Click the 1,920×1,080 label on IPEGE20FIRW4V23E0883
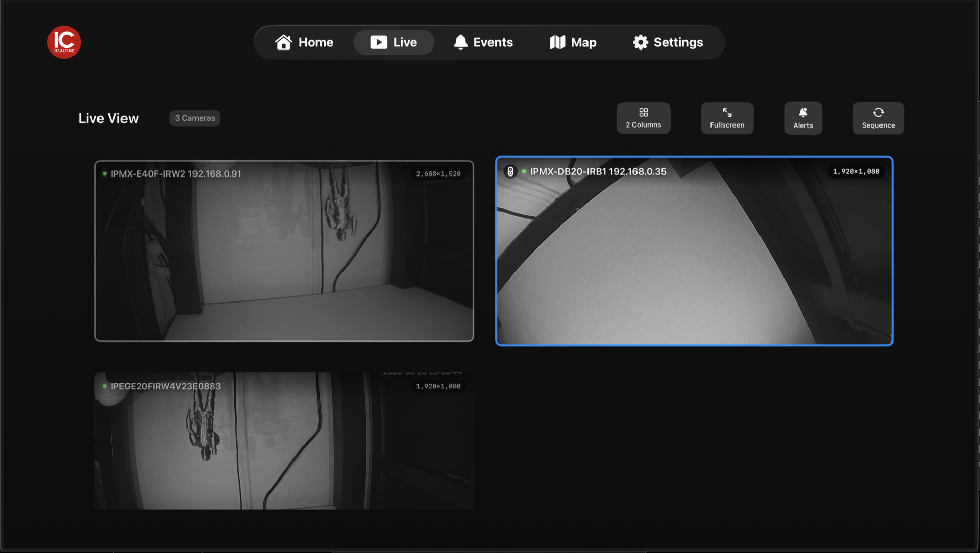The image size is (980, 553). click(438, 386)
